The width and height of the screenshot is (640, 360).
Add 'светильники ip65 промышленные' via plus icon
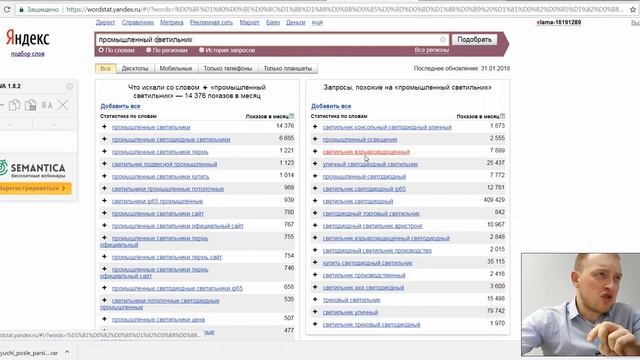[x=104, y=201]
